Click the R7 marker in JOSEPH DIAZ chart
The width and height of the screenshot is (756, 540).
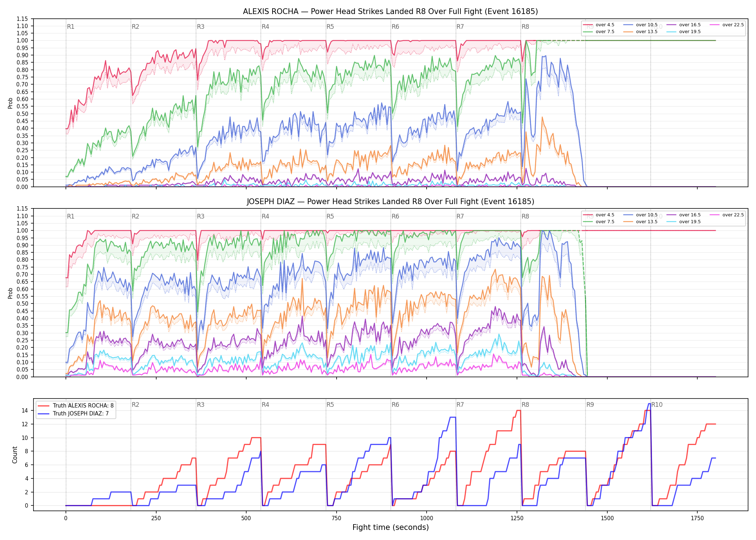point(460,216)
